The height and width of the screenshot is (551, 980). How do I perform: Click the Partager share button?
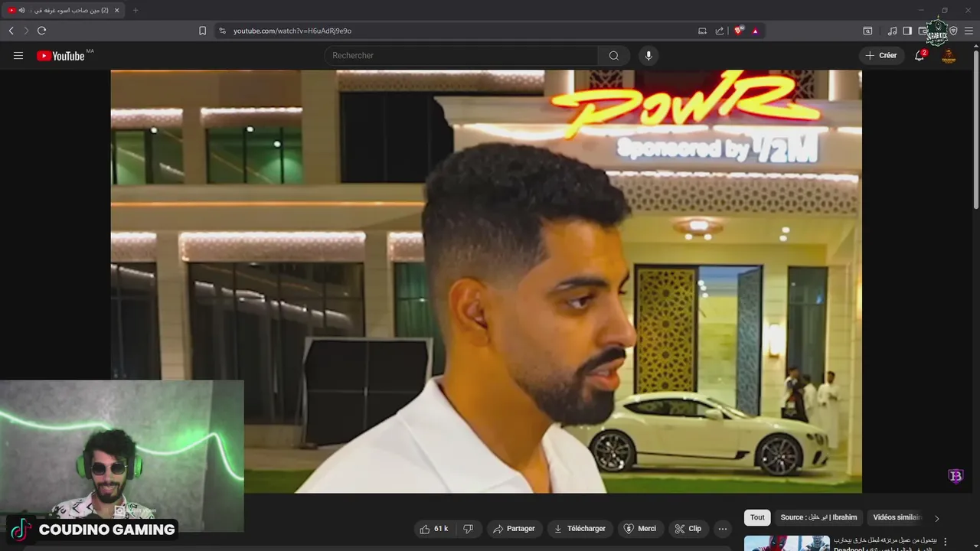click(x=514, y=529)
